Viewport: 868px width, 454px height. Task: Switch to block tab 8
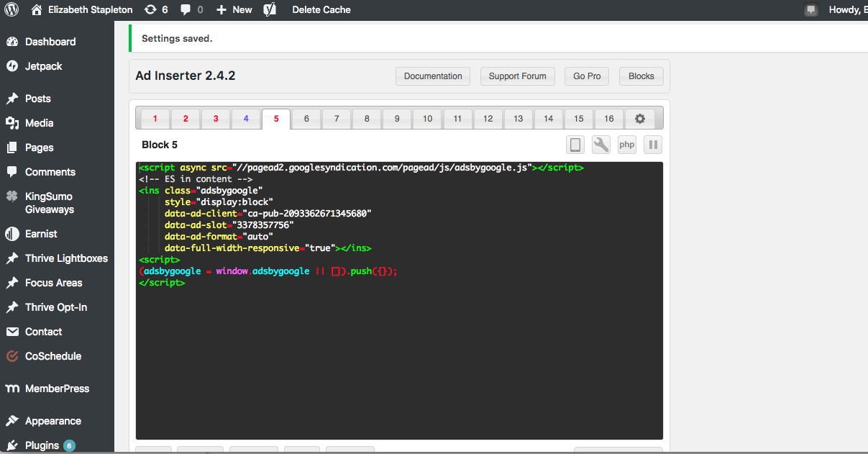(x=367, y=119)
